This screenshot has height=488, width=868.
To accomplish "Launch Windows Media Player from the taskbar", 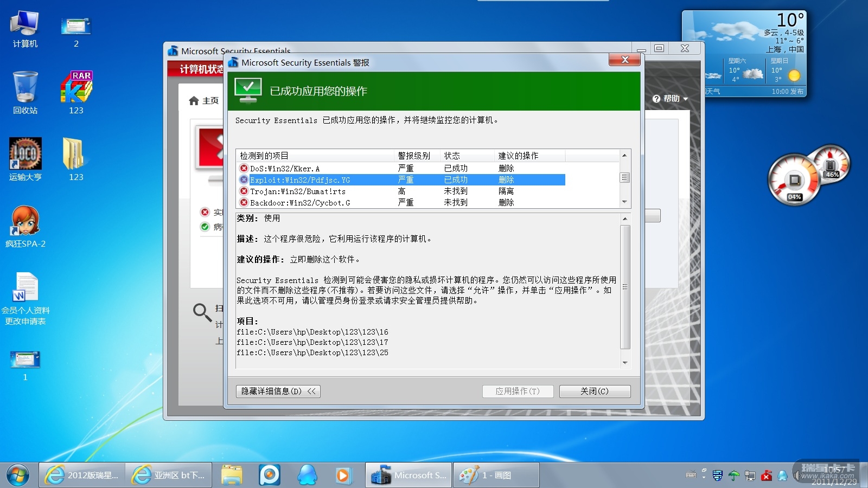I will tap(343, 475).
